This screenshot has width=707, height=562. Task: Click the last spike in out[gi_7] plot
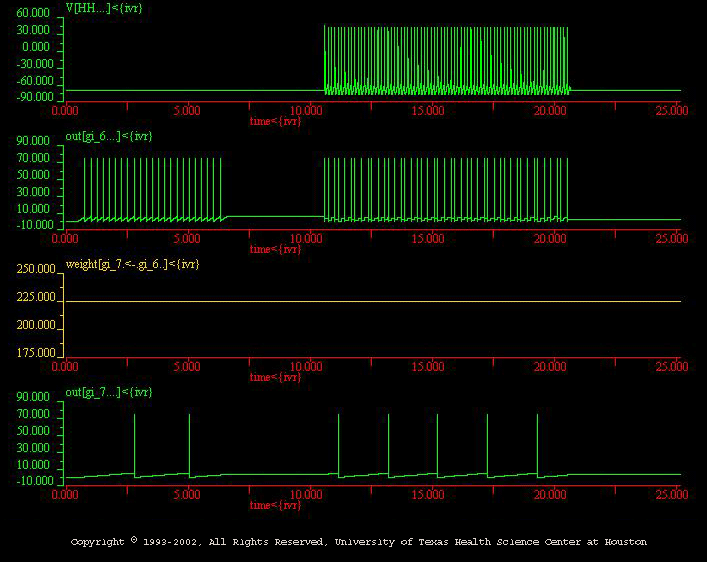(x=537, y=444)
